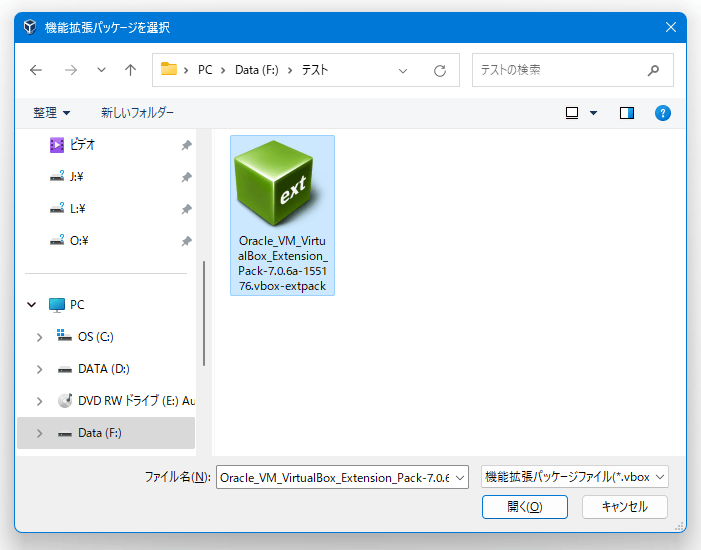
Task: Select テスト in the breadcrumb
Action: click(315, 70)
